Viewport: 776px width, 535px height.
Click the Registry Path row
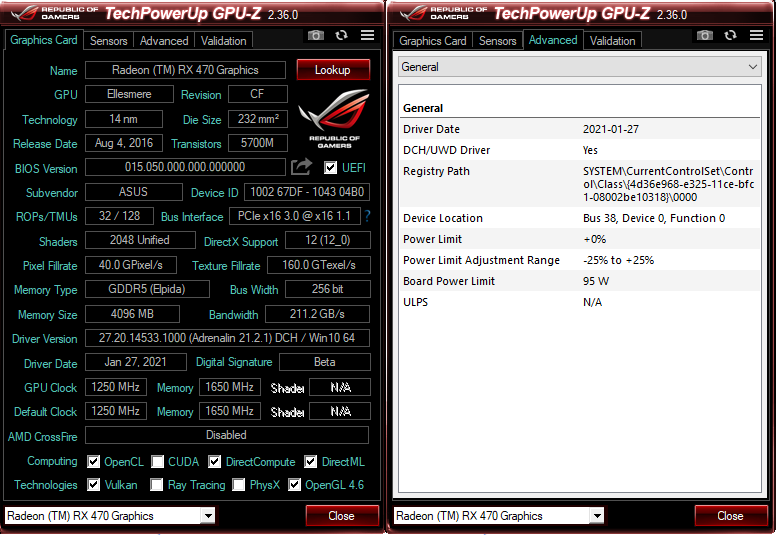pyautogui.click(x=580, y=184)
